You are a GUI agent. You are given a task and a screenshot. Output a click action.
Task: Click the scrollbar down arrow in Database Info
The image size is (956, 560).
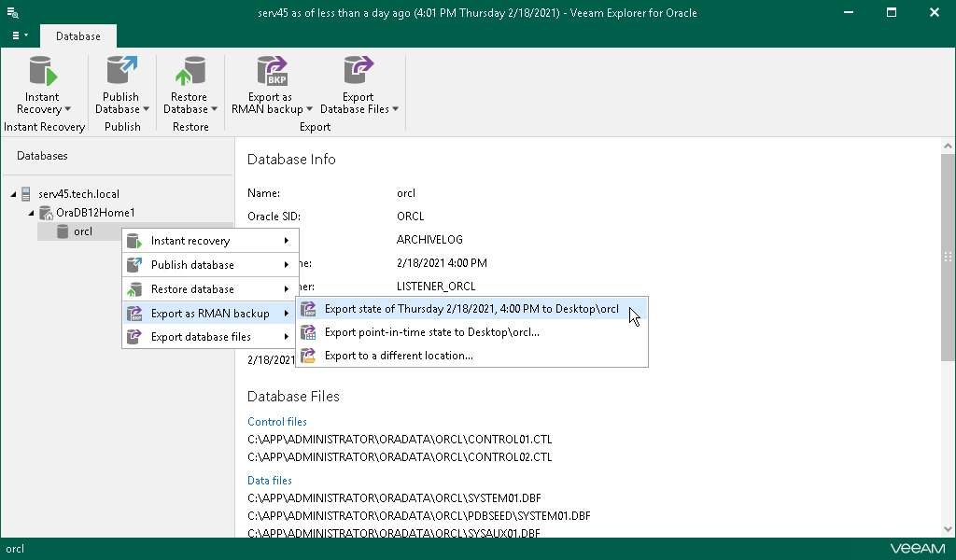click(x=948, y=529)
